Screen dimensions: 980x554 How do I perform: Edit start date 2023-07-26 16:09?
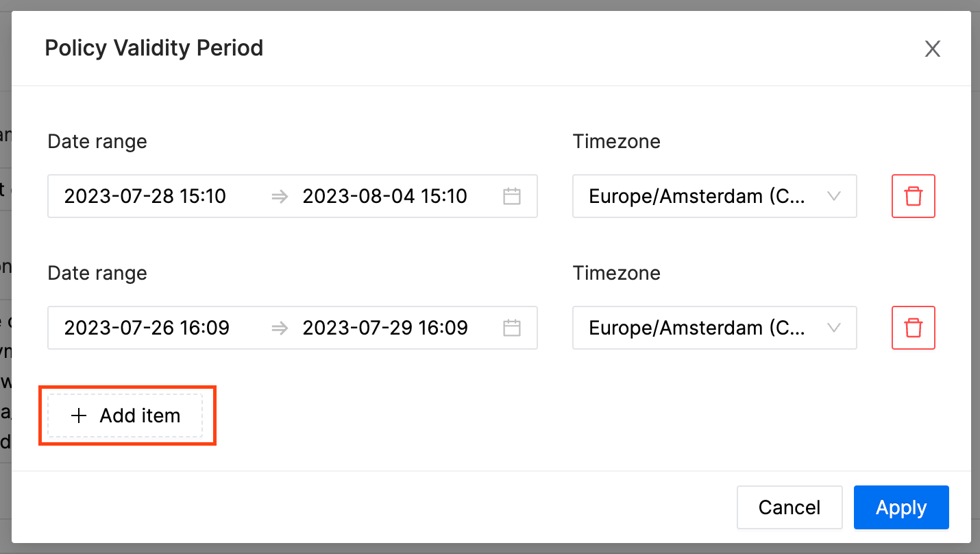click(x=147, y=328)
